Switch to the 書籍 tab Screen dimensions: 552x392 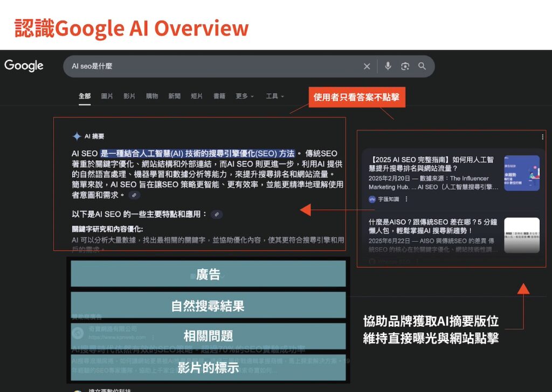pyautogui.click(x=219, y=96)
